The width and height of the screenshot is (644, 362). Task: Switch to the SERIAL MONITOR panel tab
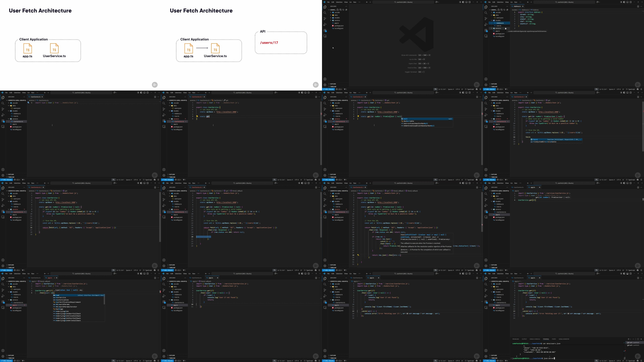(x=564, y=339)
